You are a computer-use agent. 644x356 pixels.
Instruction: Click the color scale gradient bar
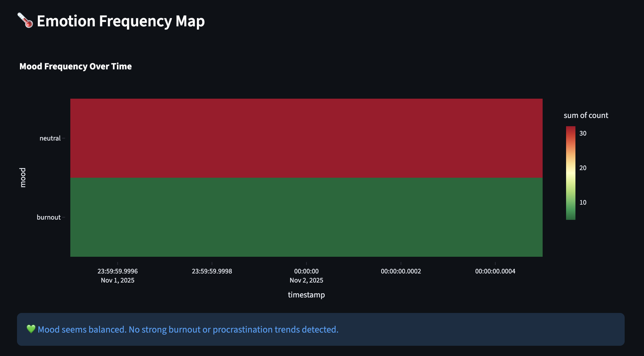tap(570, 173)
